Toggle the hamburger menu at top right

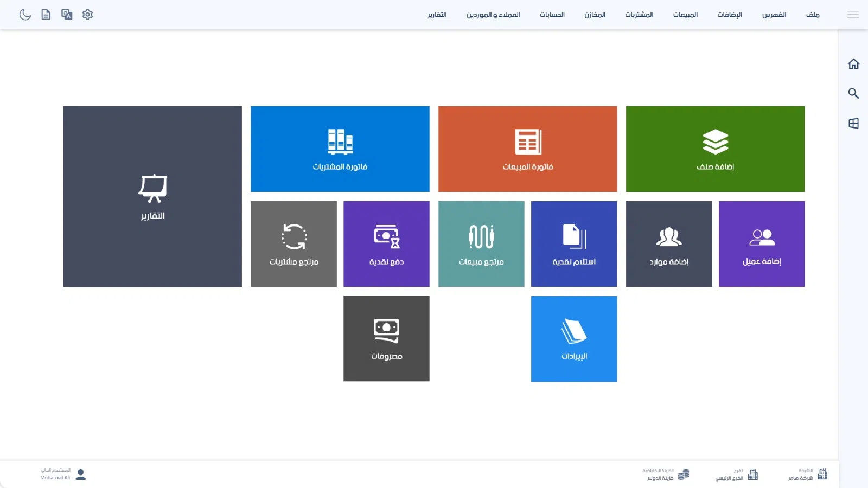coord(853,15)
